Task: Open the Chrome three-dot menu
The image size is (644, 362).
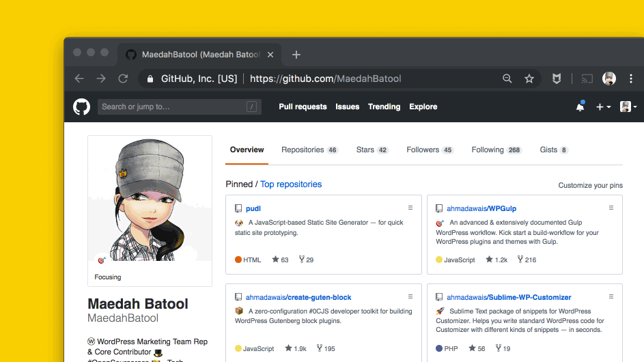Action: [x=631, y=79]
